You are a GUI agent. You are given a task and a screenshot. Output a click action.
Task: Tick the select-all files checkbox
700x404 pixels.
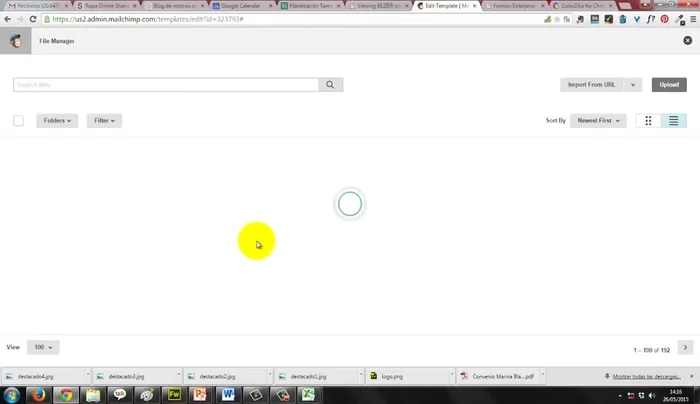tap(18, 121)
